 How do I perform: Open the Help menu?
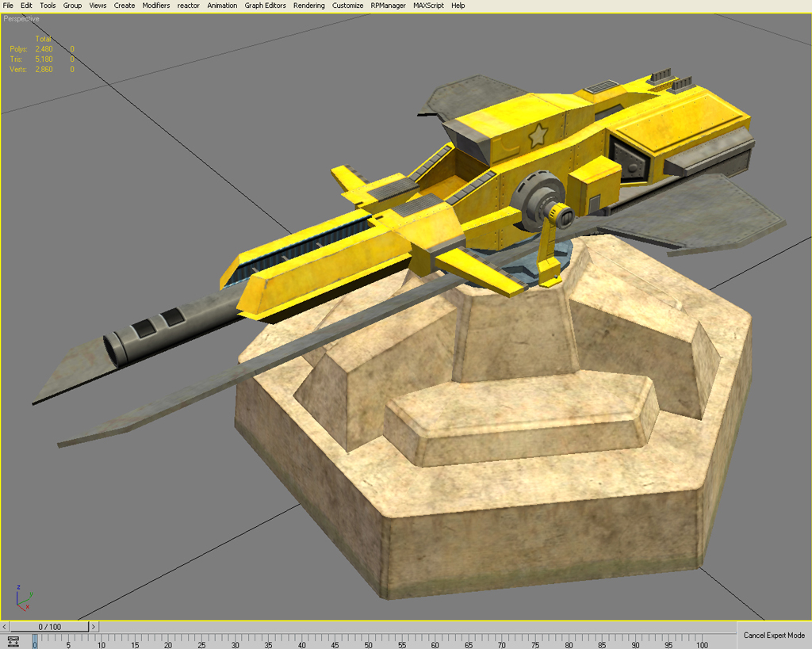(x=458, y=6)
